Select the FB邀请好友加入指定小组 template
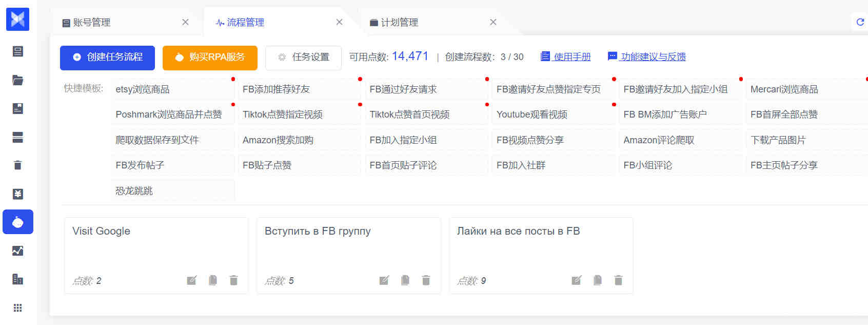The image size is (868, 325). click(x=681, y=89)
